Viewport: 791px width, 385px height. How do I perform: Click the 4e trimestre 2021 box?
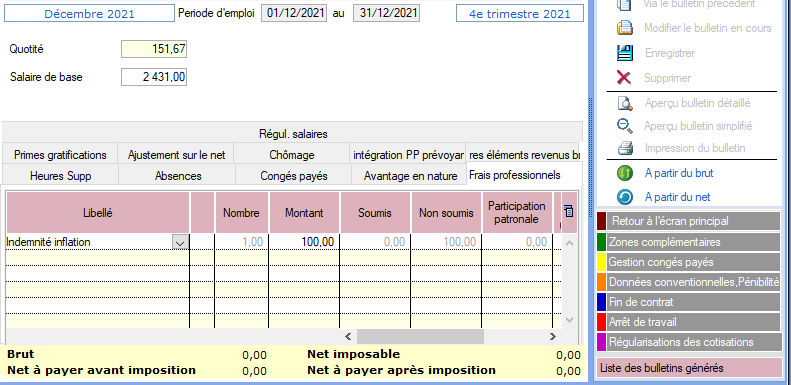pos(520,14)
